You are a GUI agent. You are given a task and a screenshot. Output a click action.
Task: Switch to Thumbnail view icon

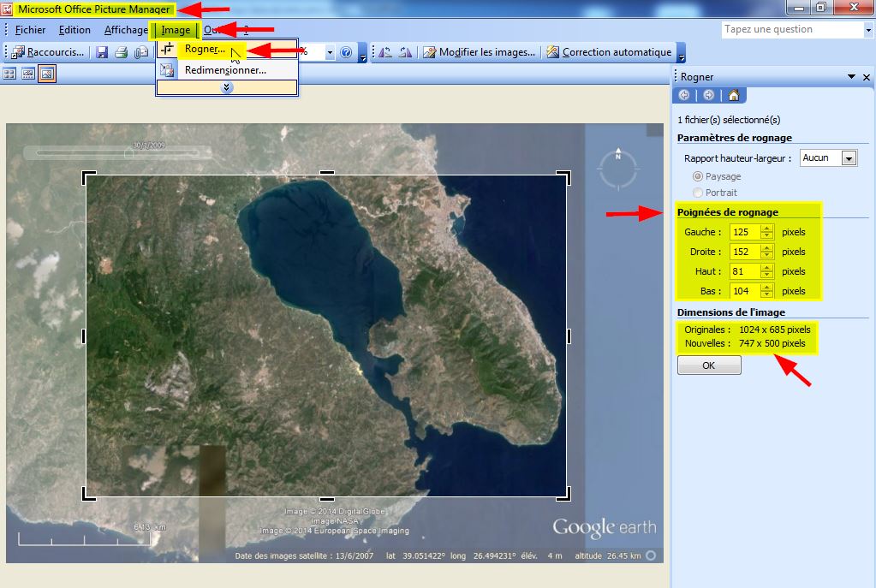pyautogui.click(x=10, y=74)
